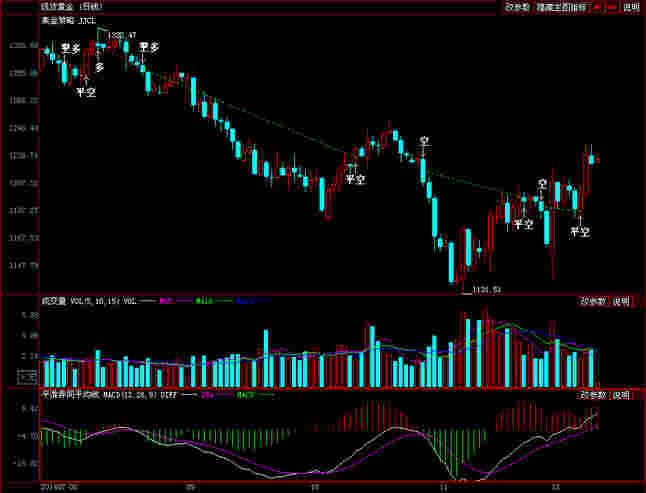
Task: Click the 空 signal above the November drop
Action: point(424,142)
